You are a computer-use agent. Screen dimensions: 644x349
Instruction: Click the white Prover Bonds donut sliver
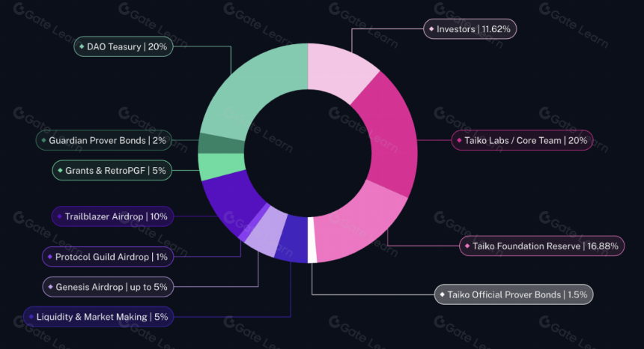(312, 240)
